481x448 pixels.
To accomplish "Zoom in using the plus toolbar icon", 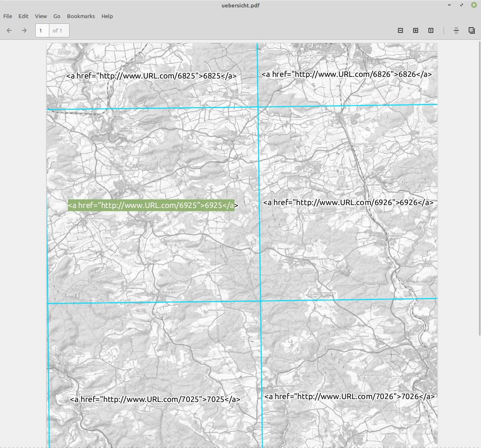I will 415,30.
